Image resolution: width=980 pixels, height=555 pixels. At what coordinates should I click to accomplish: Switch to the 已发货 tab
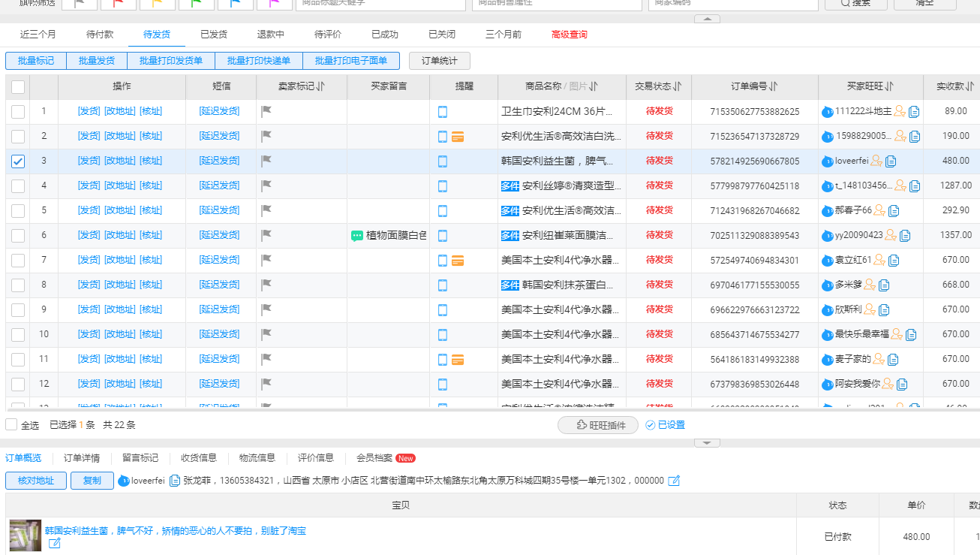coord(214,35)
